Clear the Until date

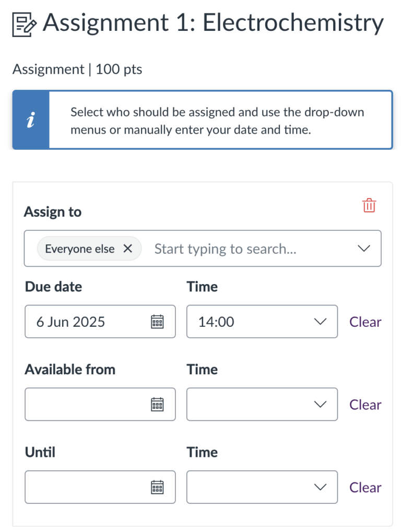point(365,487)
